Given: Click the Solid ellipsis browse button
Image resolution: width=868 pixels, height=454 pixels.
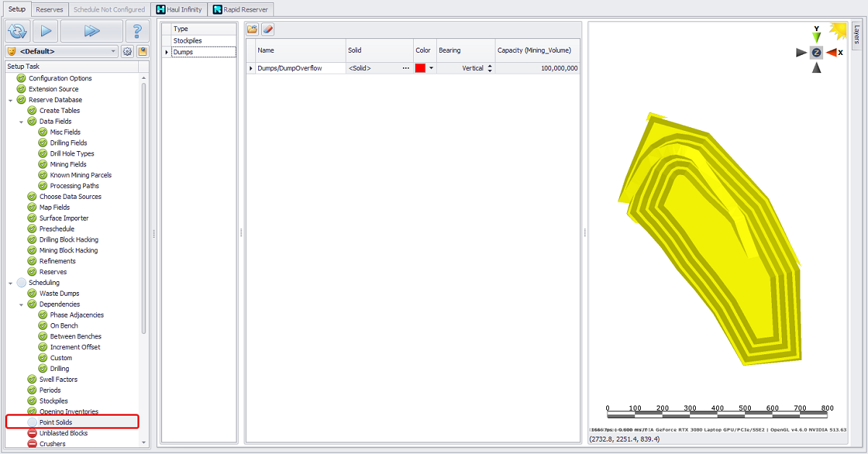Looking at the screenshot, I should tap(406, 68).
